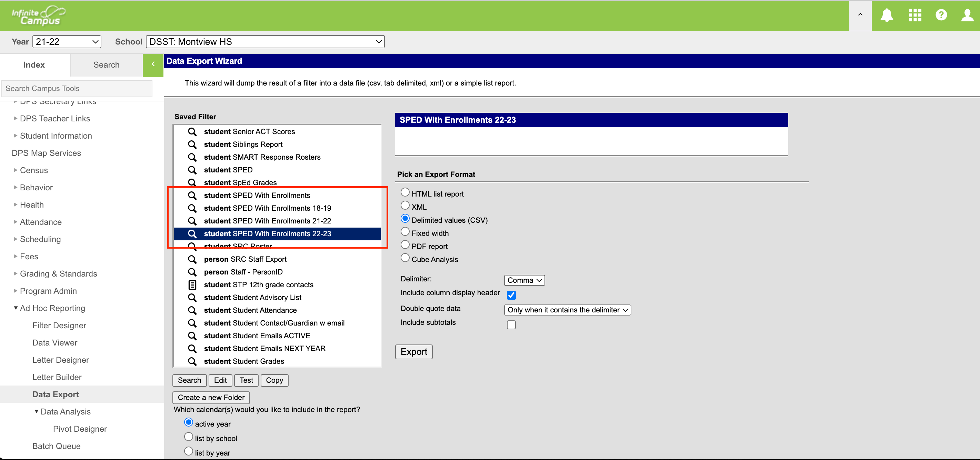
Task: Open Data Viewer in sidebar
Action: pyautogui.click(x=55, y=343)
